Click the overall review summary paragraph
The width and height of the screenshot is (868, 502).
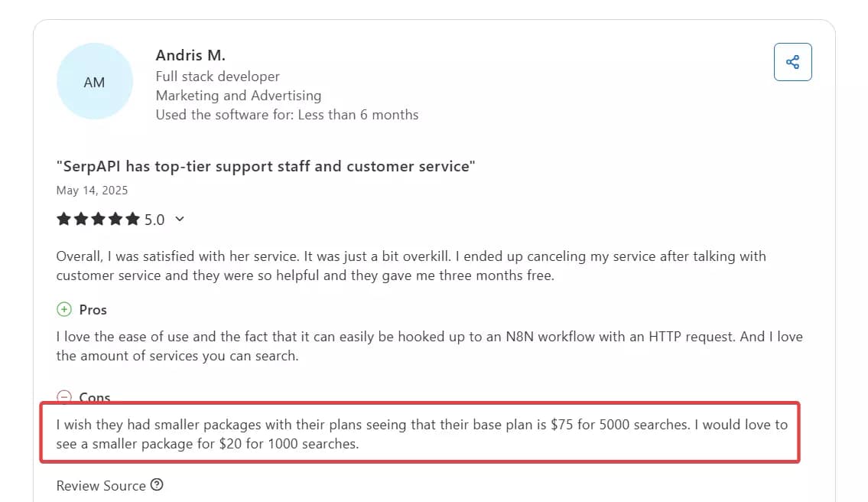click(411, 266)
